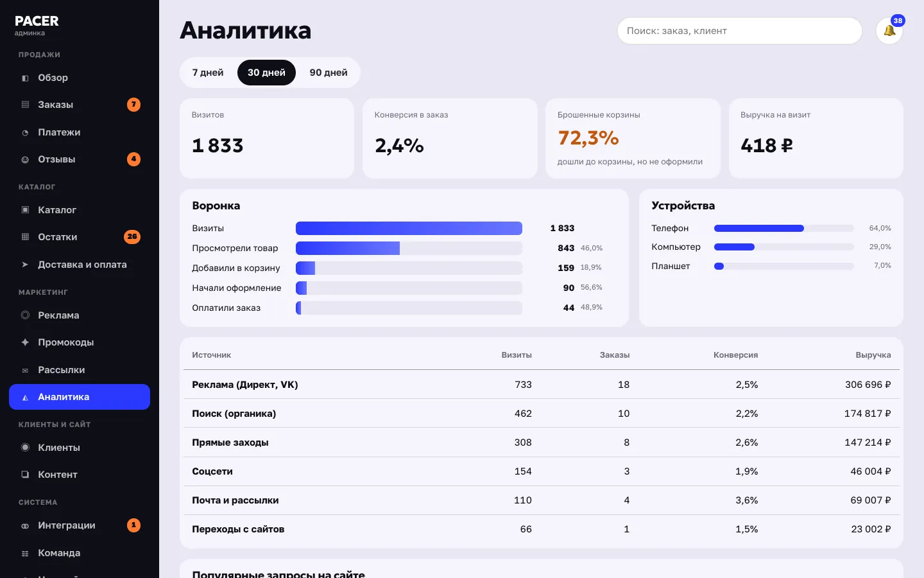Click the Заказы list icon in sidebar
Viewport: 924px width, 578px height.
pos(25,105)
